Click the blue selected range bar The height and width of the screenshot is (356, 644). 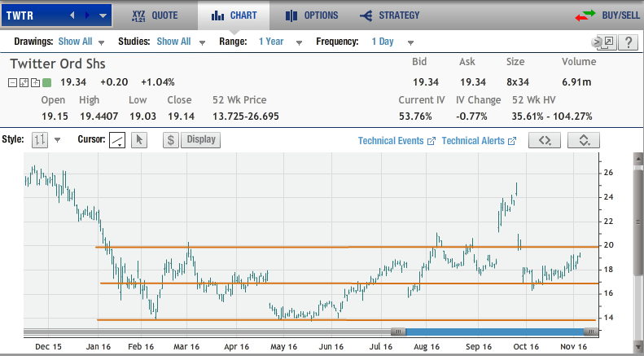494,332
